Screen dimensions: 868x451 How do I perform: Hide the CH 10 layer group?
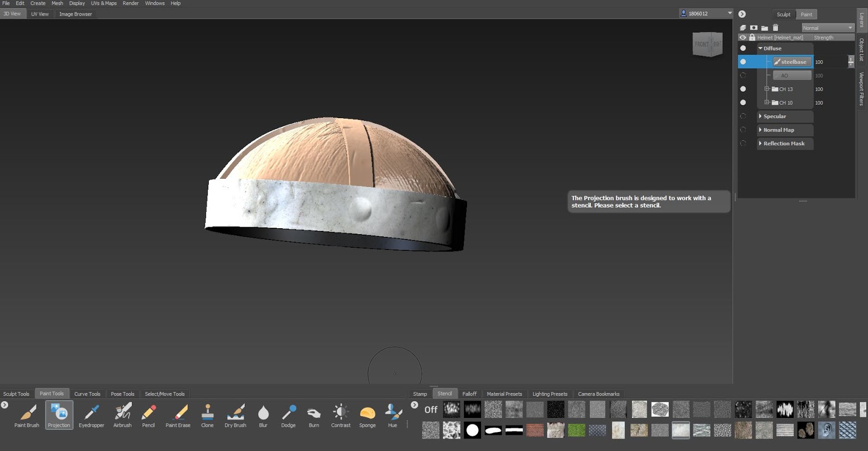pyautogui.click(x=743, y=102)
